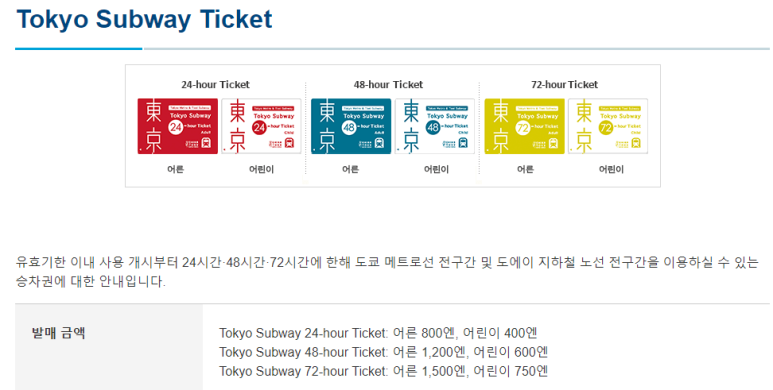Click the 어린이 label under yellow child ticket
This screenshot has height=390, width=773.
coord(611,169)
